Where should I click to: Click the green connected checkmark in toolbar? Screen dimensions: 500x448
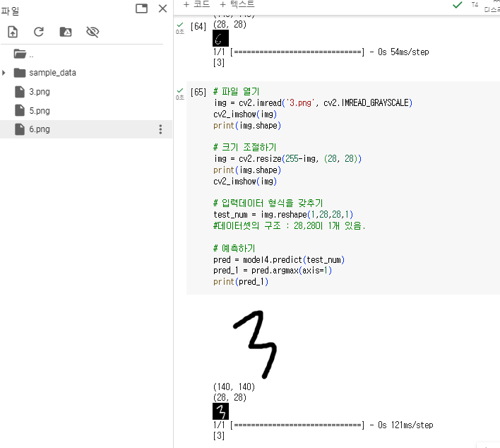[457, 5]
